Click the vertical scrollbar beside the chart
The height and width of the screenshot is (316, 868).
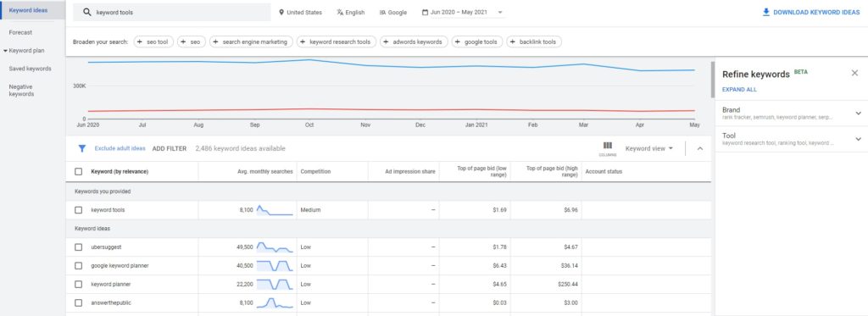[712, 80]
